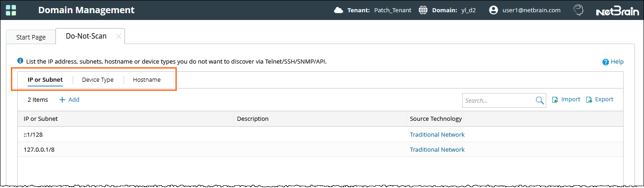644x188 pixels.
Task: Click the blue Help question mark icon
Action: (x=605, y=62)
